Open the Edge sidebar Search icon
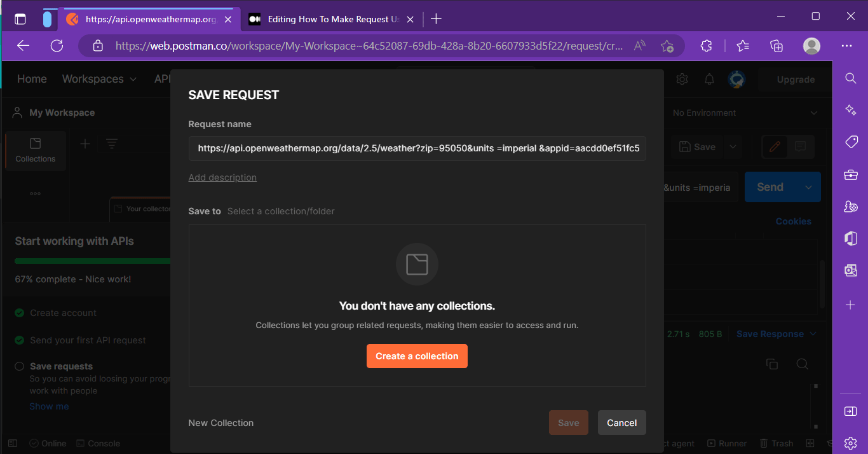Viewport: 868px width, 454px height. [x=851, y=78]
